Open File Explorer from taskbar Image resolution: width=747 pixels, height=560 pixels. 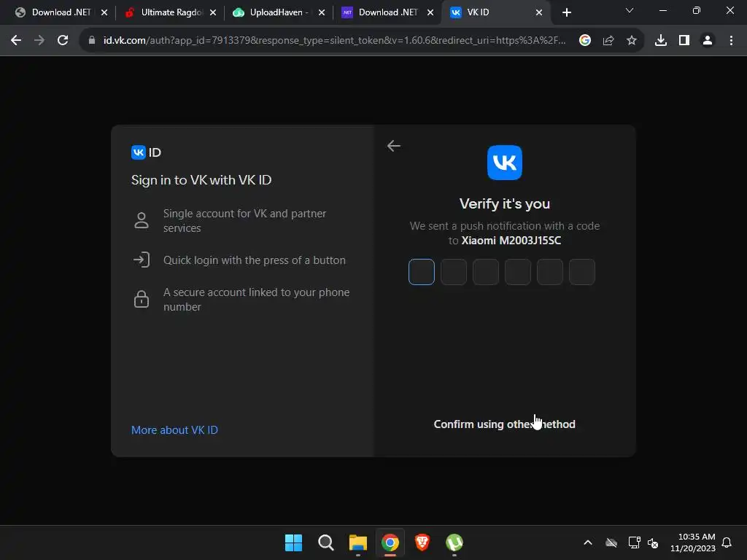tap(357, 542)
